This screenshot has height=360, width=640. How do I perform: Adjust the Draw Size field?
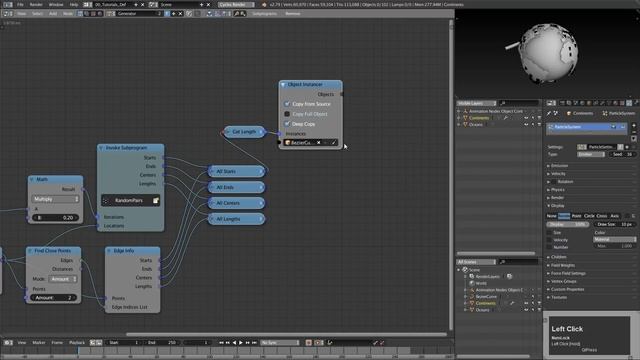point(614,224)
